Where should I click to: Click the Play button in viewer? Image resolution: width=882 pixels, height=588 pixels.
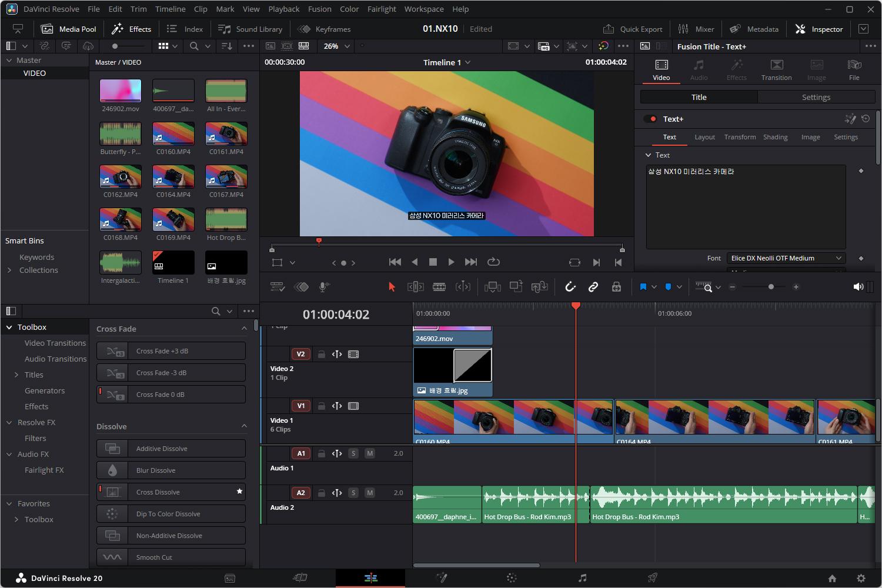pos(451,262)
